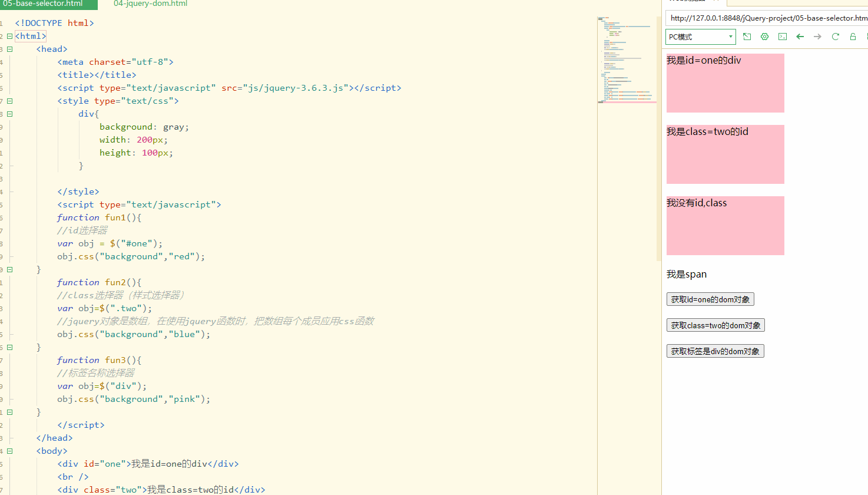This screenshot has height=495, width=868.
Task: Click the function fun2(){ line
Action: (99, 282)
